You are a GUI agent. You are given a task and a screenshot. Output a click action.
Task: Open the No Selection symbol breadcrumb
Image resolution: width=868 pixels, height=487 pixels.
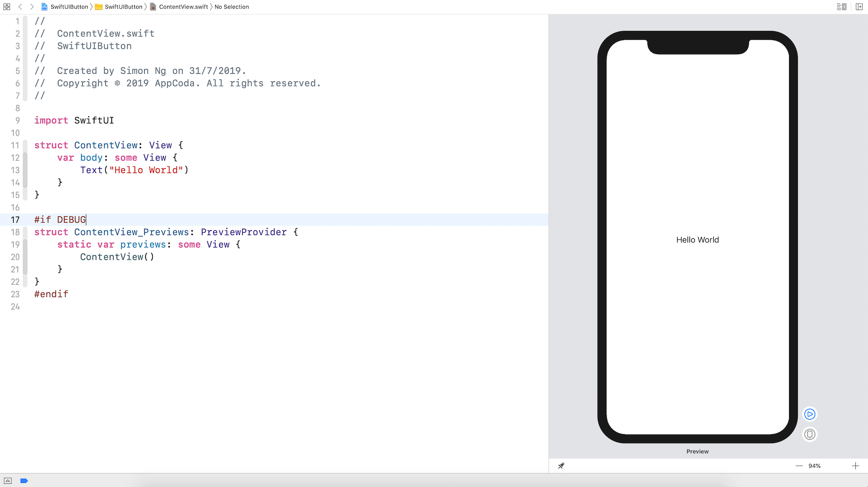231,7
